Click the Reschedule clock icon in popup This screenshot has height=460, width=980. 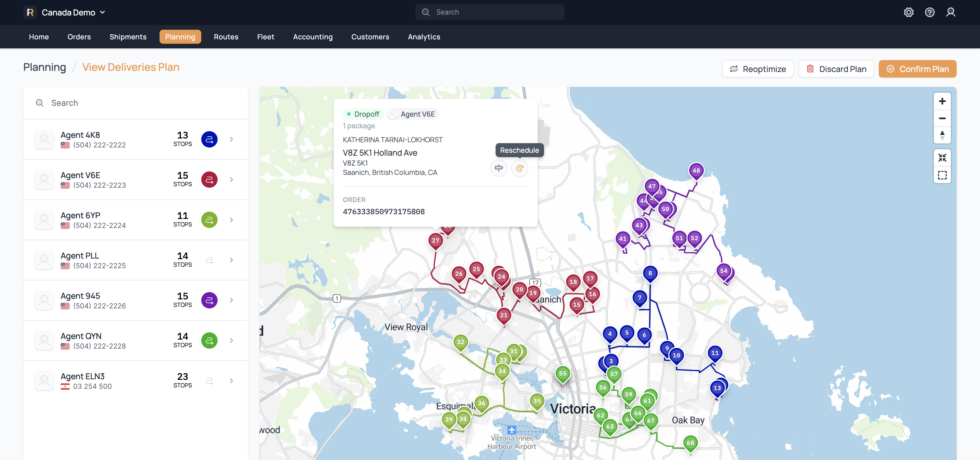(519, 168)
